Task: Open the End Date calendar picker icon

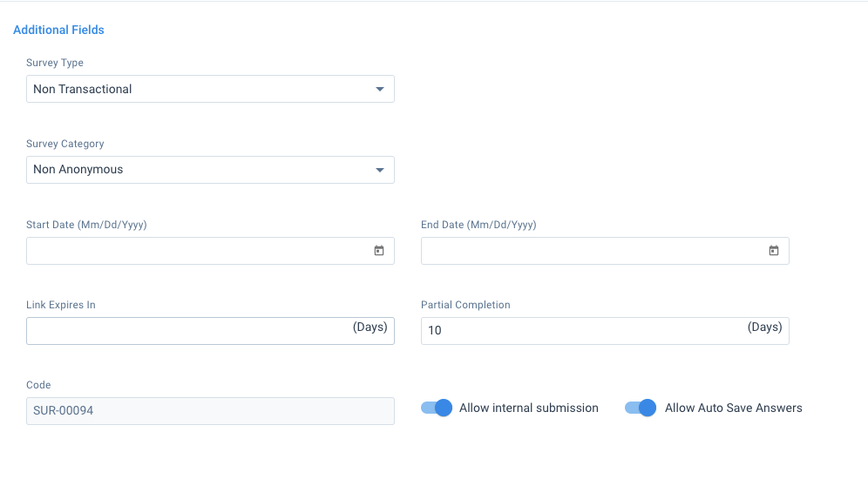Action: tap(773, 251)
